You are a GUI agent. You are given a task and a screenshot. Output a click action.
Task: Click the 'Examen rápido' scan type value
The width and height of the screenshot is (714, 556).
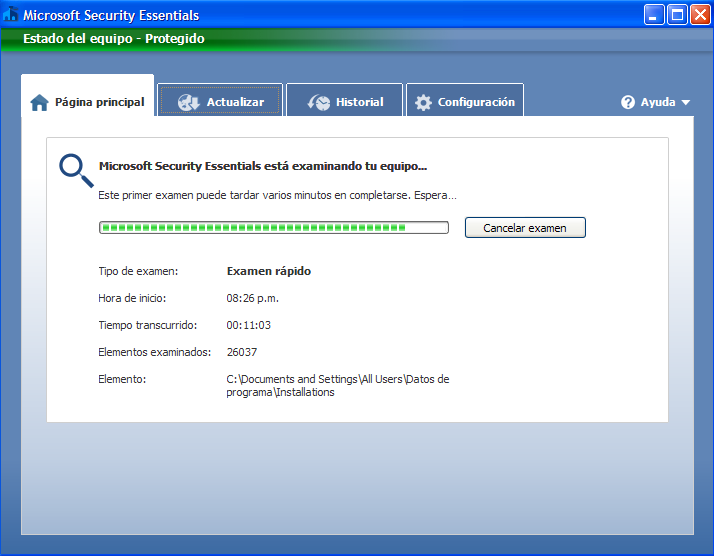pyautogui.click(x=269, y=271)
